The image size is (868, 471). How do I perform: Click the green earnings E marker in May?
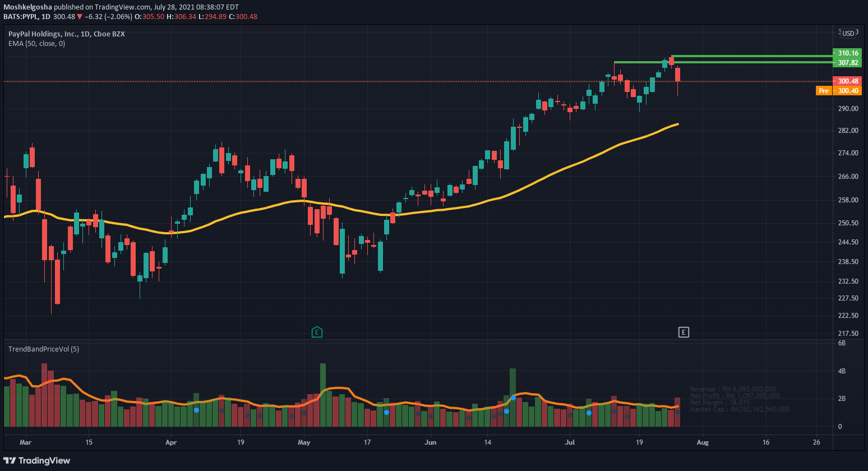click(317, 332)
